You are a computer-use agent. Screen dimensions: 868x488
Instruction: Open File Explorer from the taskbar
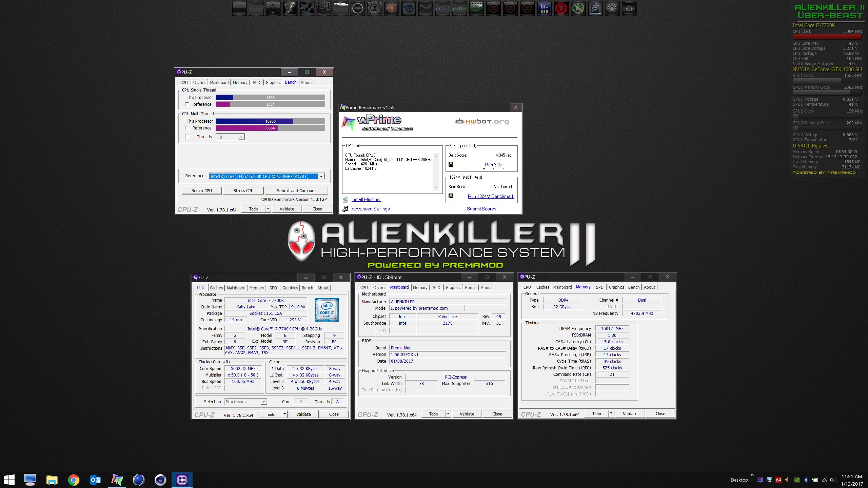(x=52, y=480)
